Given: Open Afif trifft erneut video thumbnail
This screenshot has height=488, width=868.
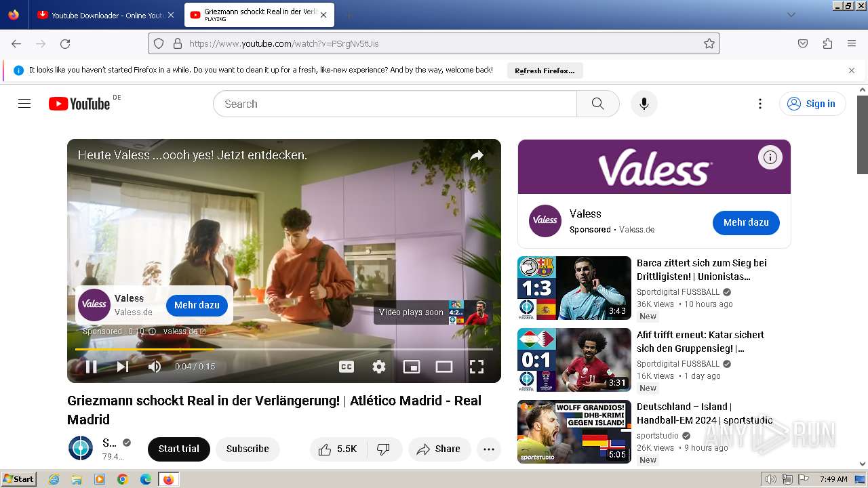Looking at the screenshot, I should pyautogui.click(x=574, y=360).
